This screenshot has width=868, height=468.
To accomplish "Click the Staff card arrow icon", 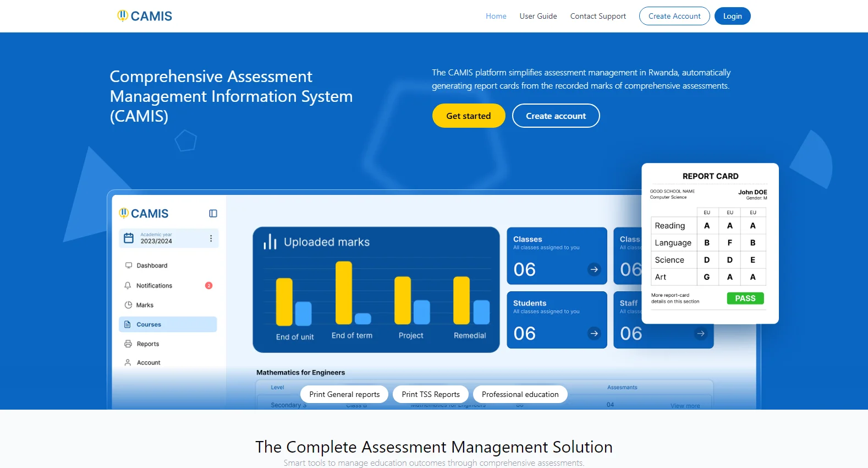I will point(701,333).
